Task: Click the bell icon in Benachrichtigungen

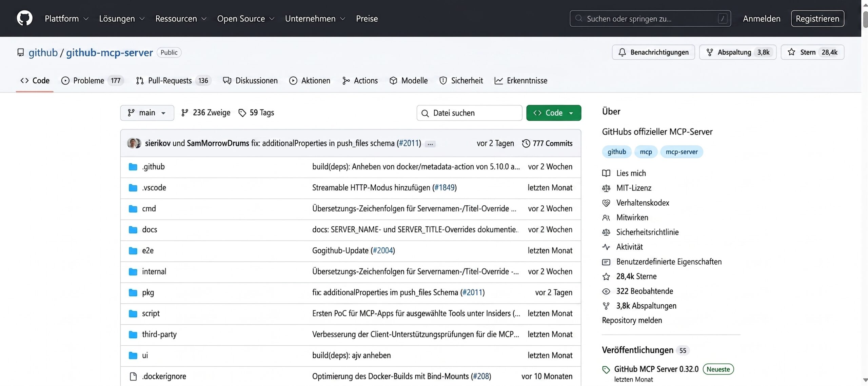Action: [x=622, y=52]
